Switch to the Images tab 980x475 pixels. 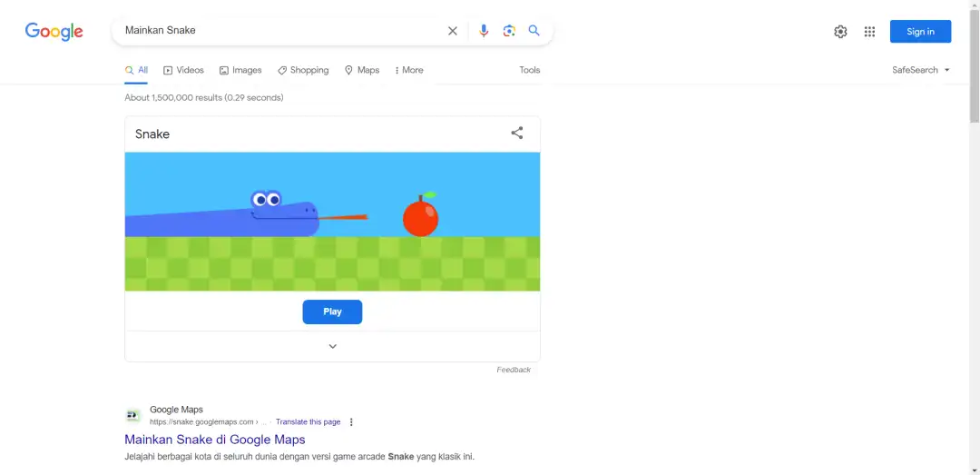(240, 70)
